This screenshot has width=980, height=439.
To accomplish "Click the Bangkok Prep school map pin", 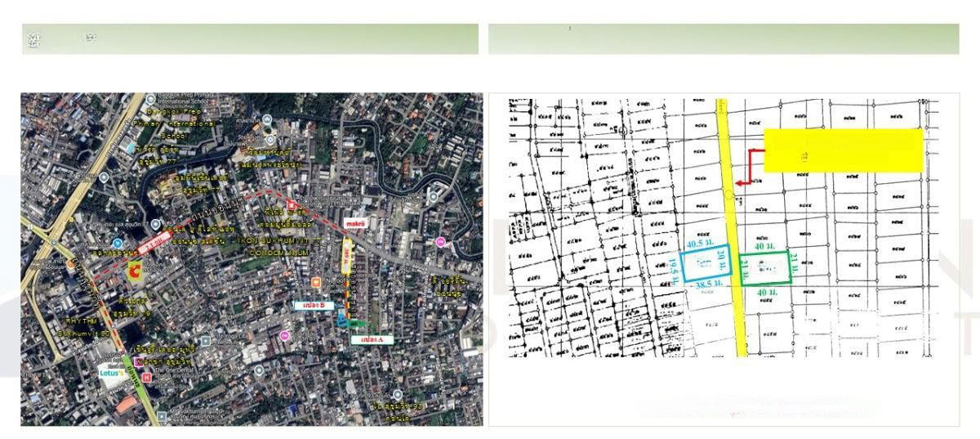I will (150, 109).
